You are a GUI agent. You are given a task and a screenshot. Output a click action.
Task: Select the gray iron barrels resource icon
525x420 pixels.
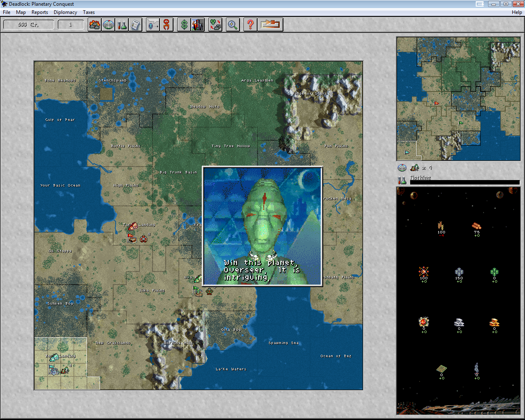point(459,272)
